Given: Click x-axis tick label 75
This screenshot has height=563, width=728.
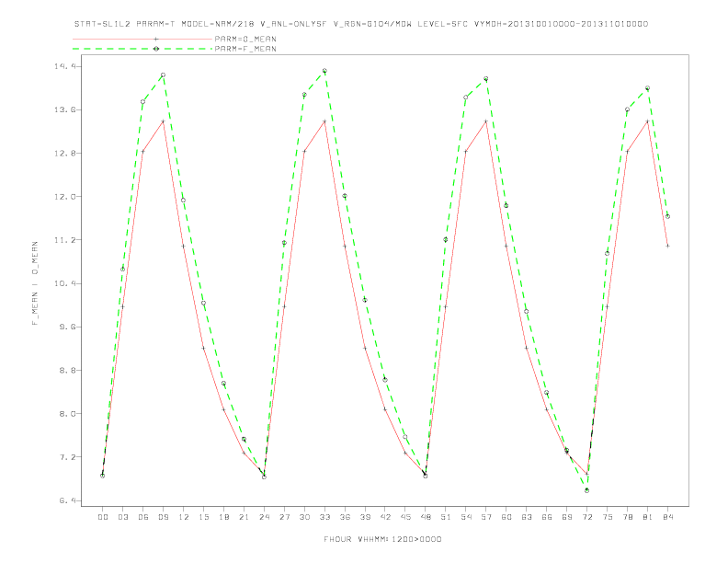Looking at the screenshot, I should [608, 517].
